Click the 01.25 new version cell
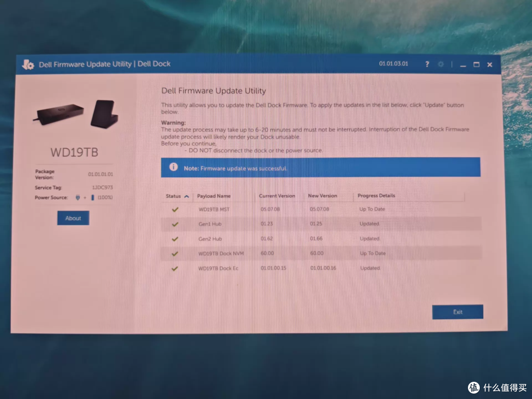Viewport: 532px width, 399px height. 316,224
